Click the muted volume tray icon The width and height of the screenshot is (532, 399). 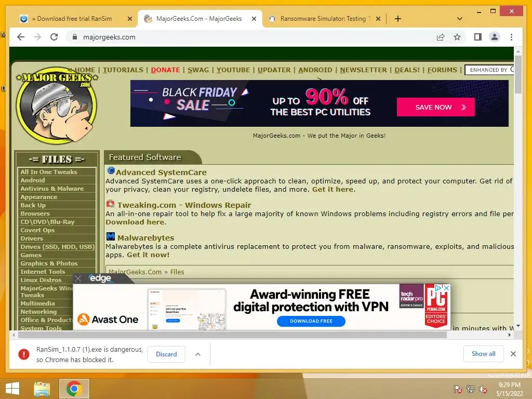point(483,389)
